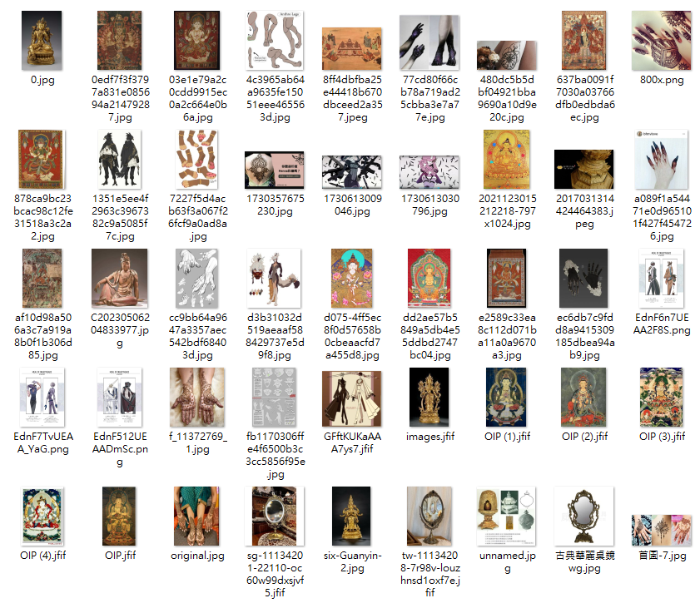This screenshot has width=700, height=603.
Task: Select the 1730357675230.jpg thumbnail
Action: coord(275,170)
